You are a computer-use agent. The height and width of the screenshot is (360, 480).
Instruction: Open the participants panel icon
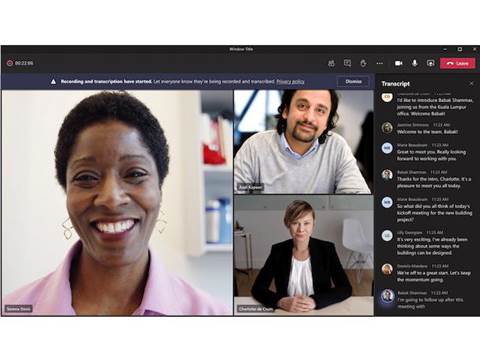pyautogui.click(x=331, y=63)
